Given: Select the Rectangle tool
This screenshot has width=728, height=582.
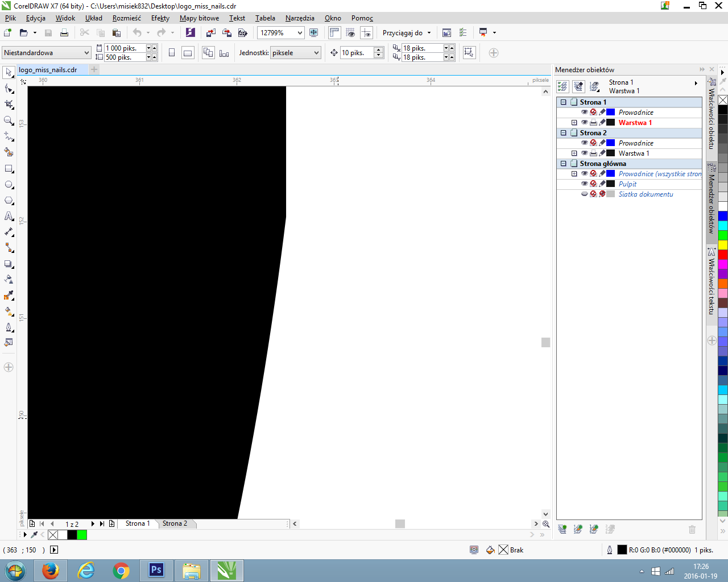Looking at the screenshot, I should pyautogui.click(x=9, y=169).
